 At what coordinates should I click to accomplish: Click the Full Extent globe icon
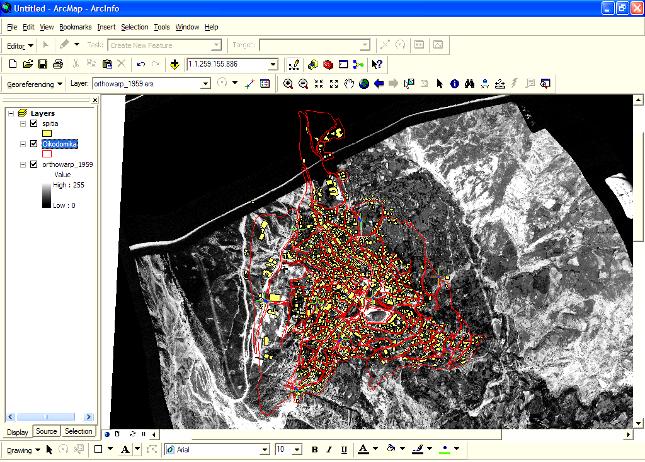364,84
